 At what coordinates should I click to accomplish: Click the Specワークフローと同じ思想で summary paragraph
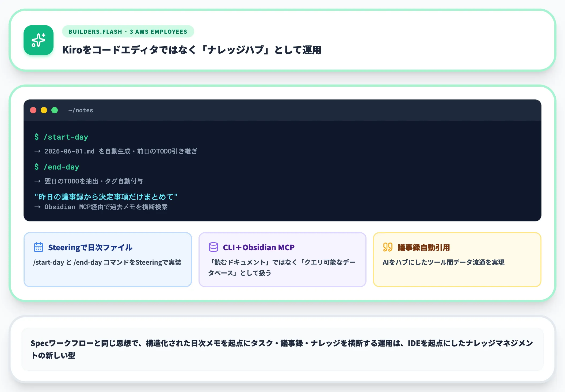(282, 349)
